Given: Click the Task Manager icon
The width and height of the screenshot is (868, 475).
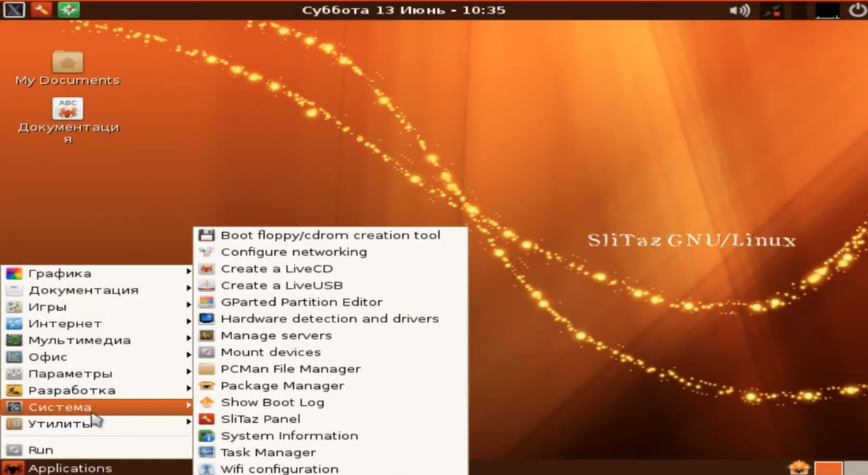Looking at the screenshot, I should click(207, 452).
